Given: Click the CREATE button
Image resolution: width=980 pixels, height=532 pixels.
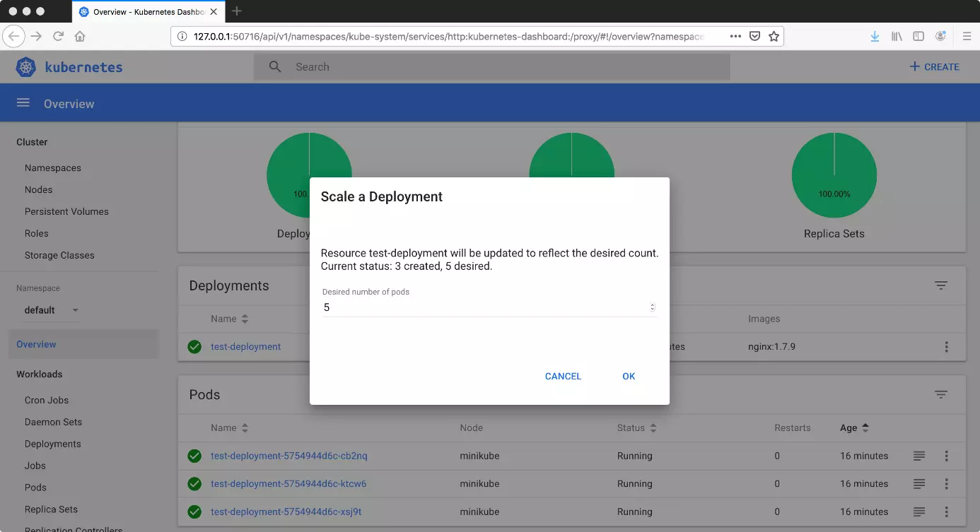Looking at the screenshot, I should pyautogui.click(x=934, y=67).
